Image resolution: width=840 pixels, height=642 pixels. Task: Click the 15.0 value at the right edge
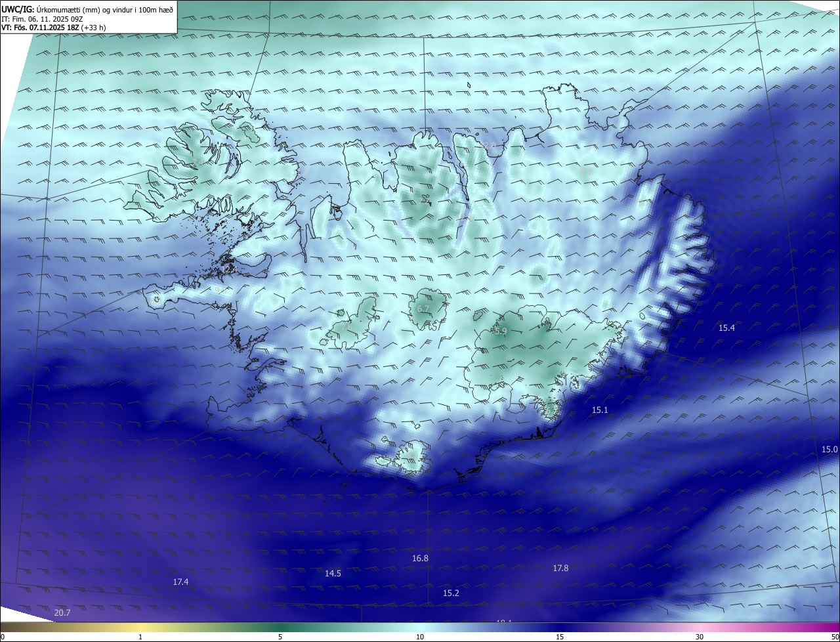tap(829, 449)
